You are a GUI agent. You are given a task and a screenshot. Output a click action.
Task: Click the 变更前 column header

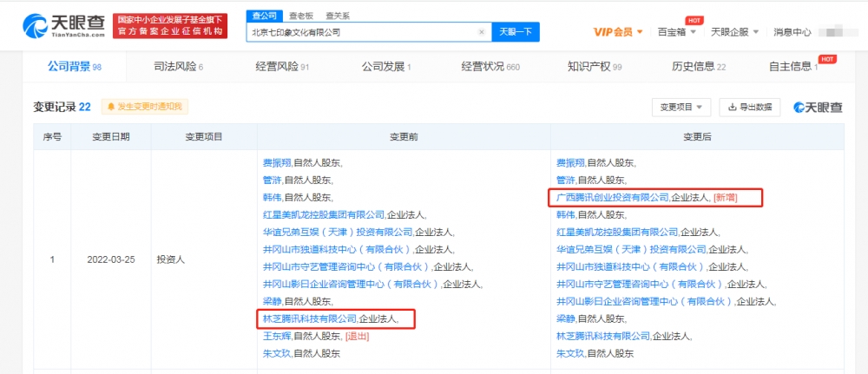point(404,136)
